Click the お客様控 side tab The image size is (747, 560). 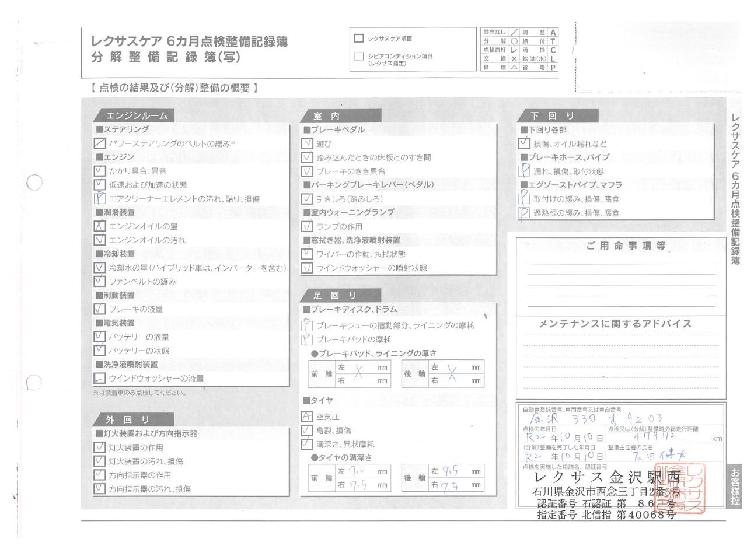point(735,486)
